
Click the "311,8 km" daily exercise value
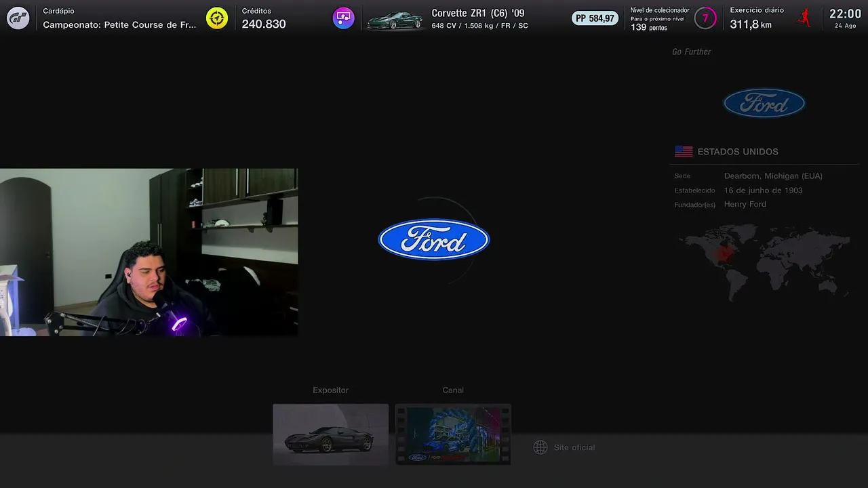point(751,24)
